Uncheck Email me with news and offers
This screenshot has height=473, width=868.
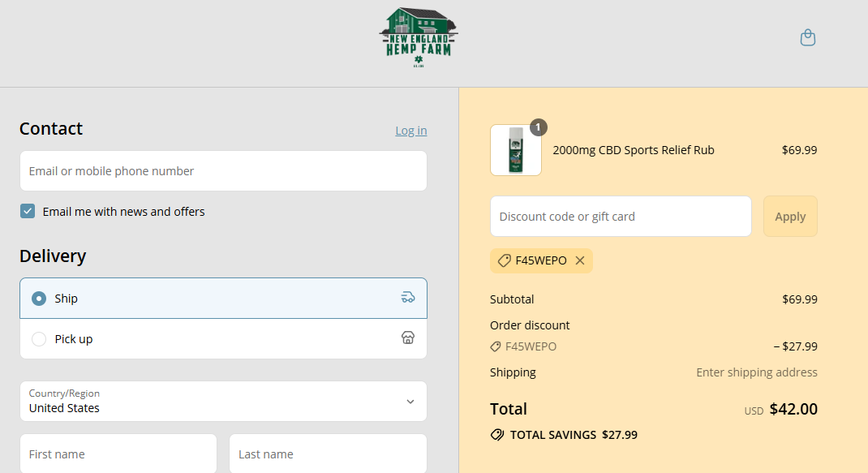tap(28, 211)
